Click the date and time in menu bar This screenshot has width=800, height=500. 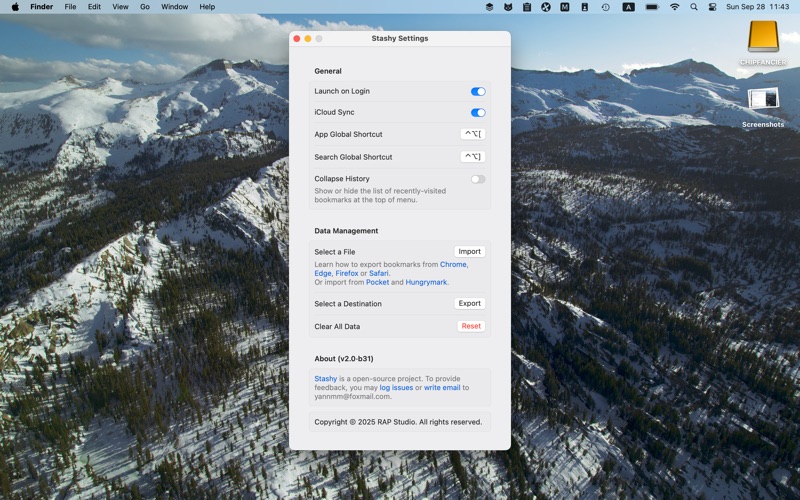point(758,7)
